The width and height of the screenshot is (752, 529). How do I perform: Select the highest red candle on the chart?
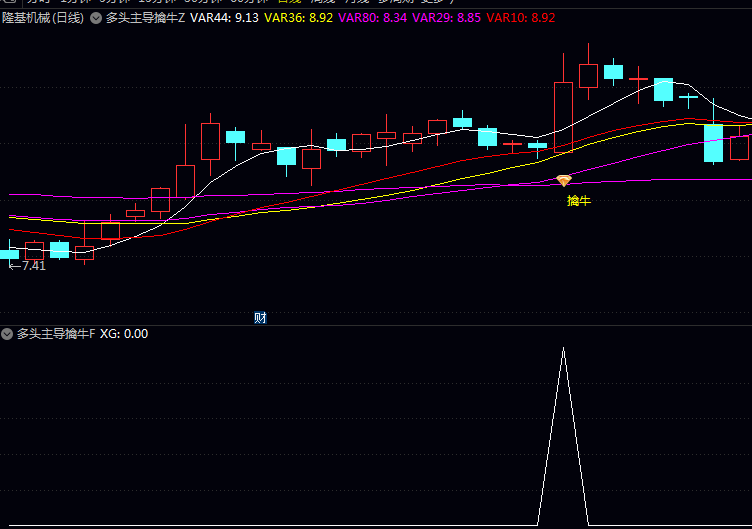point(588,75)
